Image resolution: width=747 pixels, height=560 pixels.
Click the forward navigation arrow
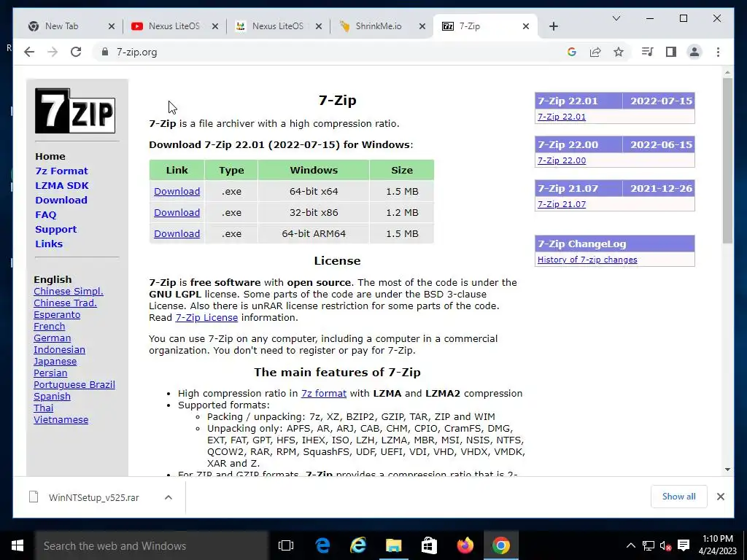[x=53, y=52]
